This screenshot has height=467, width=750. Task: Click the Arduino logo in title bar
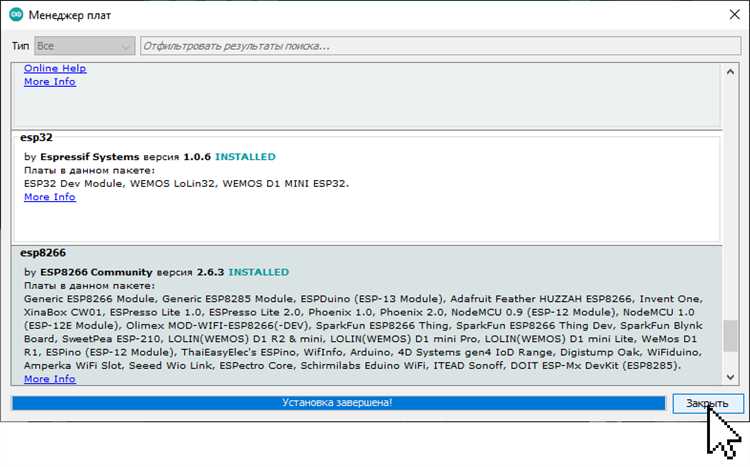point(15,16)
